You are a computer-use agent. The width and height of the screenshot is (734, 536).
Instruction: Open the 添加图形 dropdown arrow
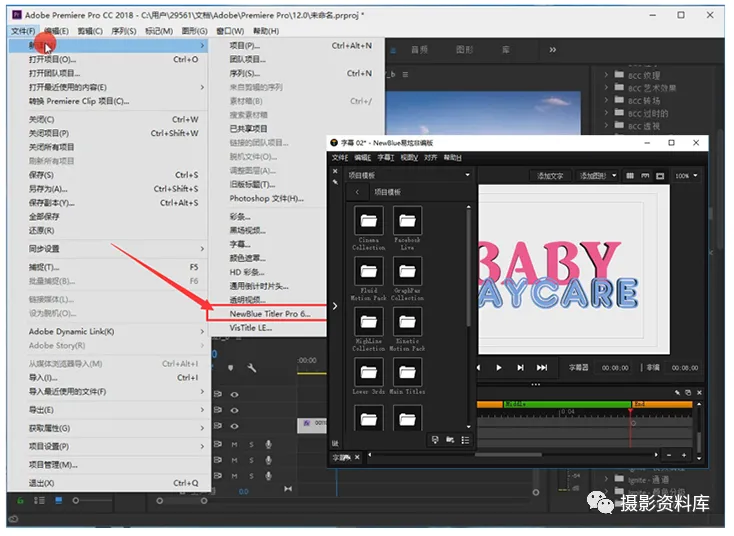(x=614, y=176)
